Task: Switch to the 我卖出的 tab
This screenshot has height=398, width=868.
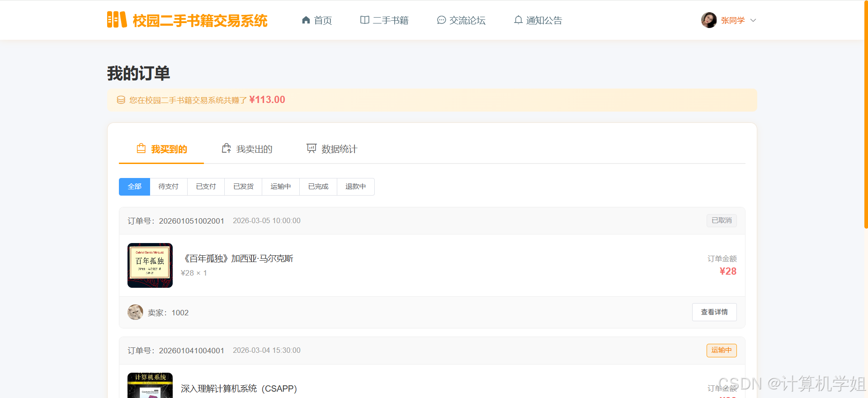Action: click(246, 149)
